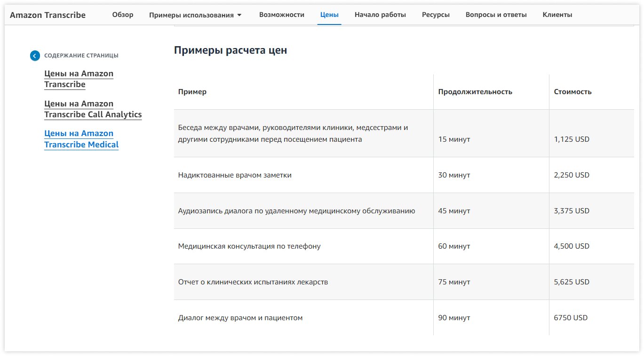
Task: Show the Клиенты tab
Action: 557,15
